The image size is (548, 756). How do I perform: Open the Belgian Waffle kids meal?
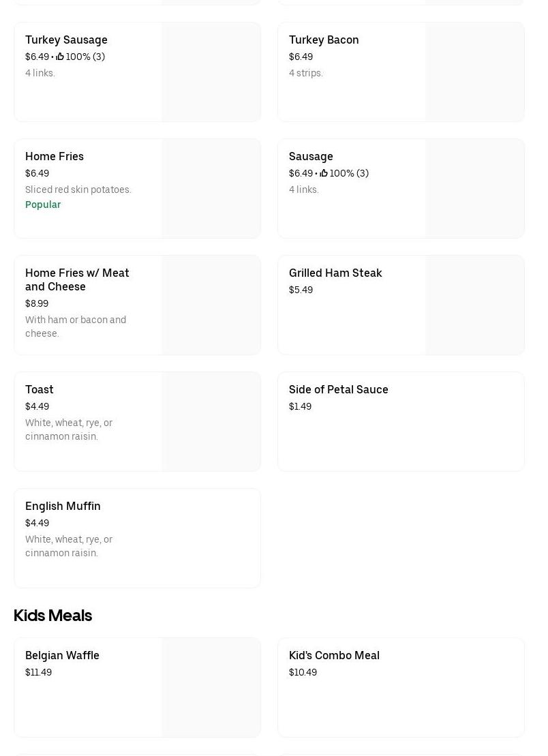coord(62,655)
